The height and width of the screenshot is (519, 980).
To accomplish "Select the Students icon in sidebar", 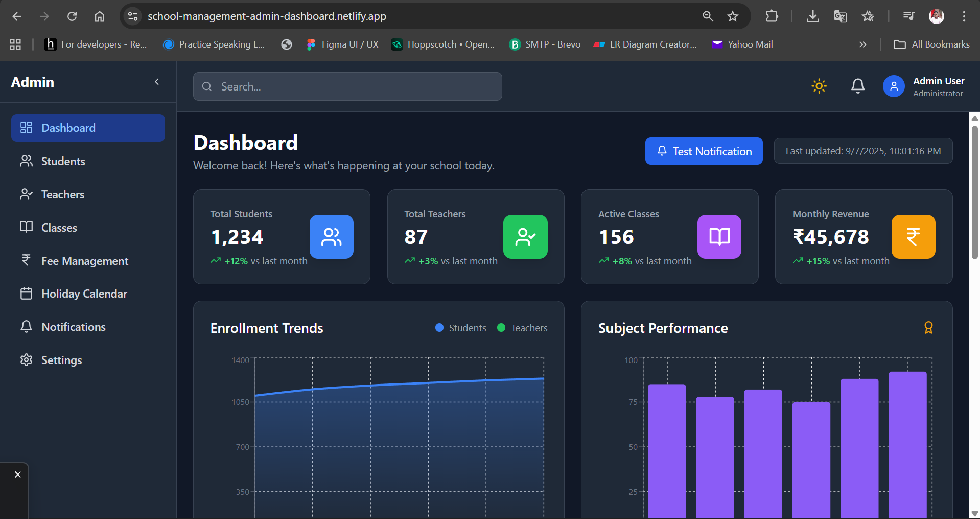I will 26,161.
